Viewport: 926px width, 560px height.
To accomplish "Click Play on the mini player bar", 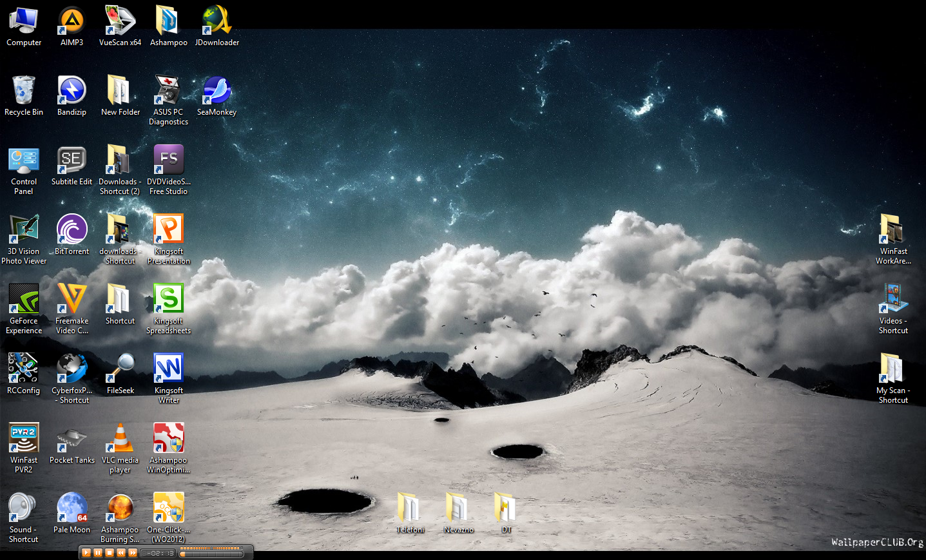I will pyautogui.click(x=86, y=553).
